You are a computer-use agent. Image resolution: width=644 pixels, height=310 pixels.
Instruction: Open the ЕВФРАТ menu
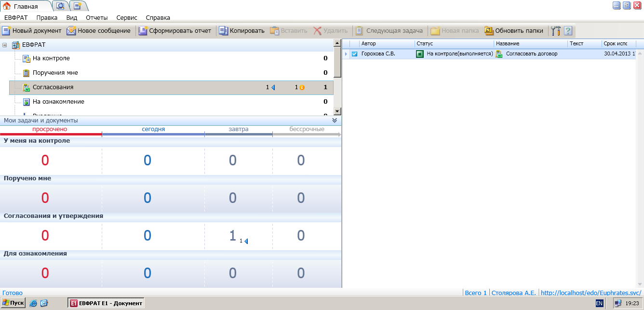click(x=16, y=18)
